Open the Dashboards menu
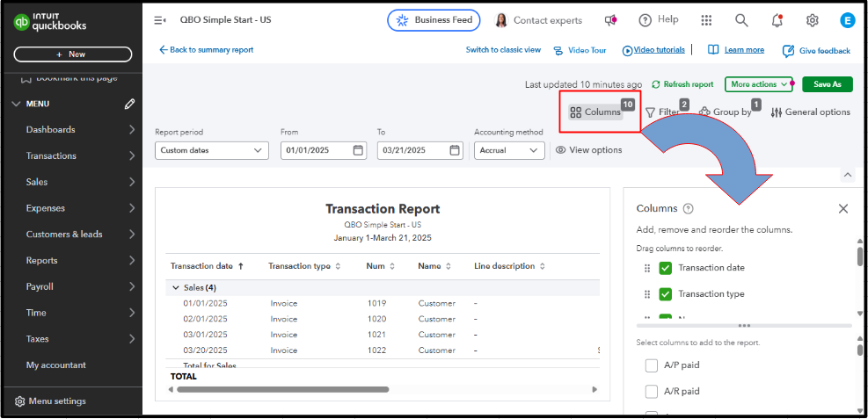The height and width of the screenshot is (419, 868). 72,130
